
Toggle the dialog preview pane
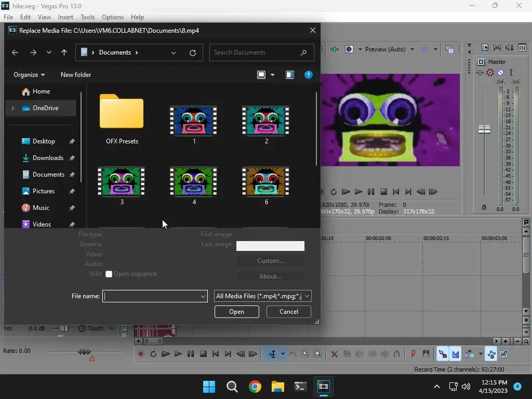(290, 75)
